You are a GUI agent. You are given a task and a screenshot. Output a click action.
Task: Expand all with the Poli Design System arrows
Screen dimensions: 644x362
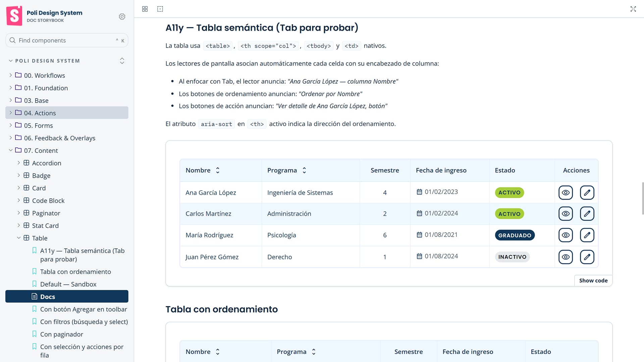click(x=122, y=61)
